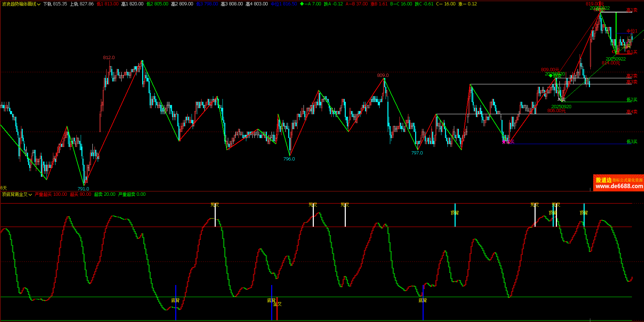The image size is (644, 322).
Task: Click the 812.0 peak price label
Action: coord(109,58)
